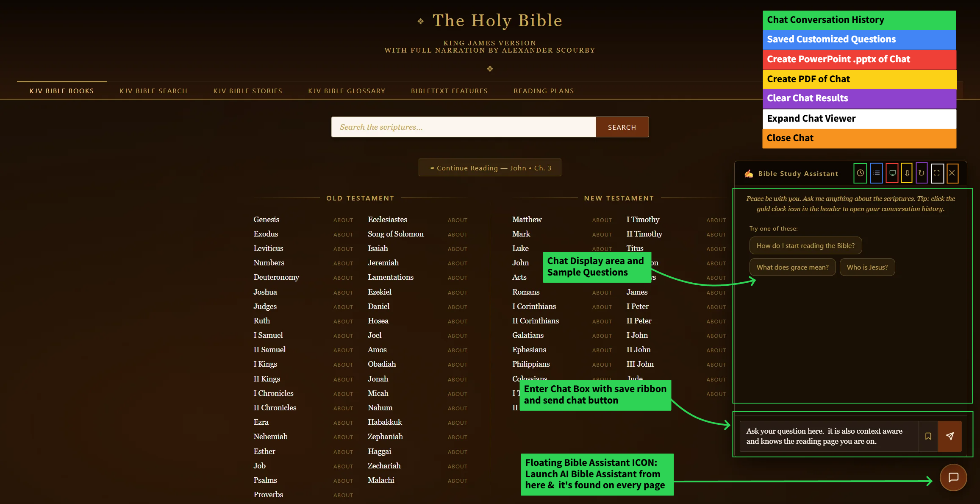View About for Zechariah

click(x=458, y=466)
